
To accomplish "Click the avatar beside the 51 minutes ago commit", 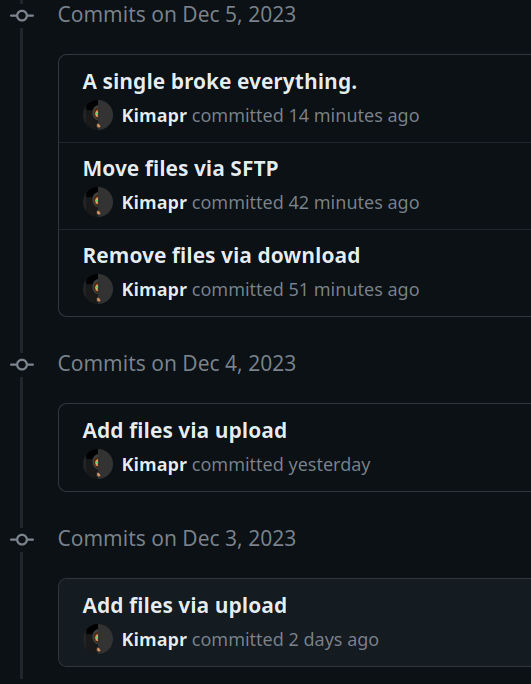I will [x=98, y=289].
